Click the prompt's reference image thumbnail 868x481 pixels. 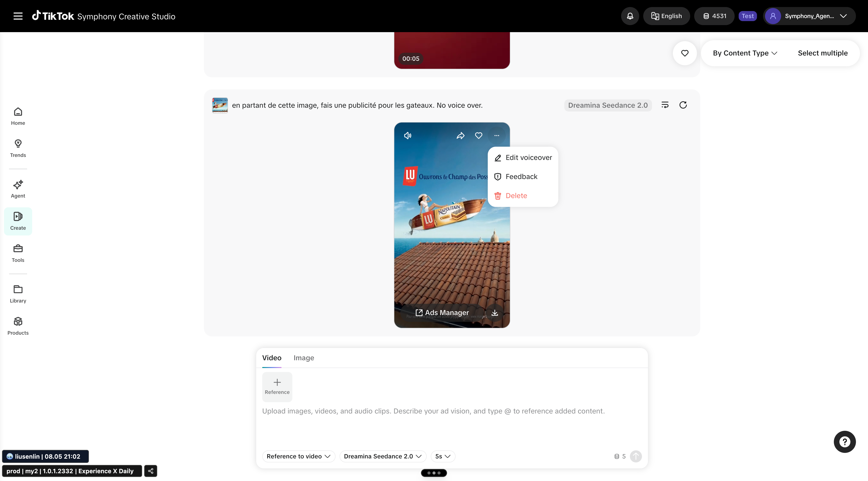point(220,105)
